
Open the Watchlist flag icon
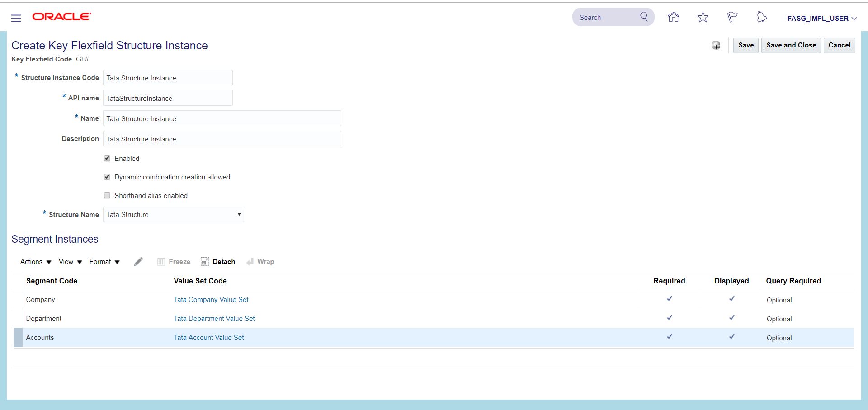click(732, 17)
